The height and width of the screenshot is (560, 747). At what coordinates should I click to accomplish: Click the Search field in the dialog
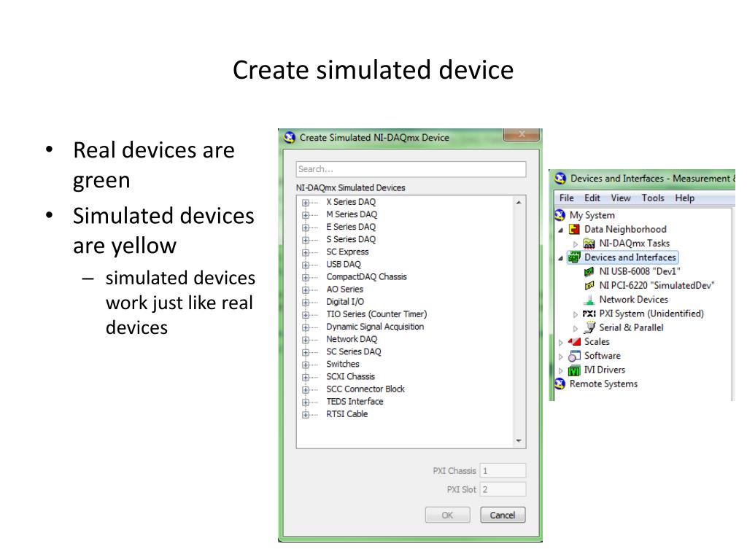tap(411, 169)
